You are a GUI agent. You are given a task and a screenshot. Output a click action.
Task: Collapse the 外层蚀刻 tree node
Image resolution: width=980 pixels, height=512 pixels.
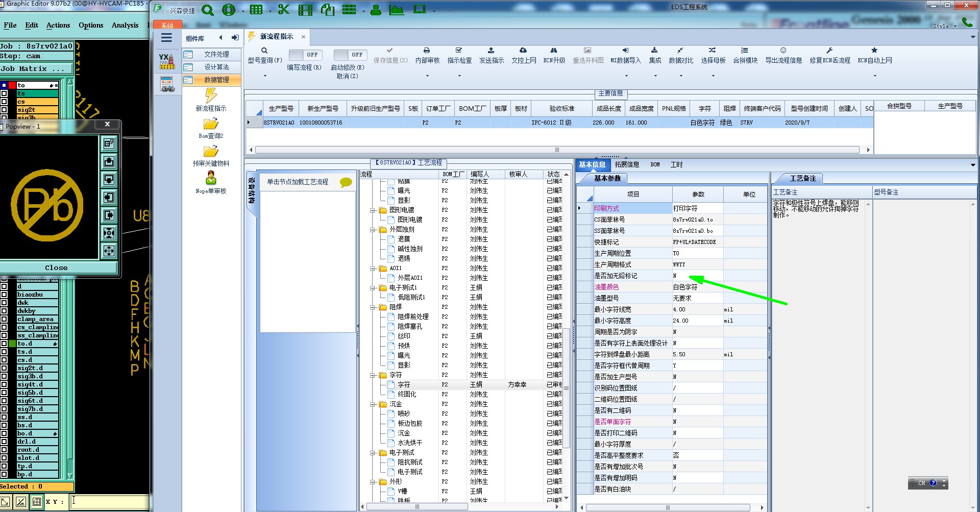coord(373,230)
